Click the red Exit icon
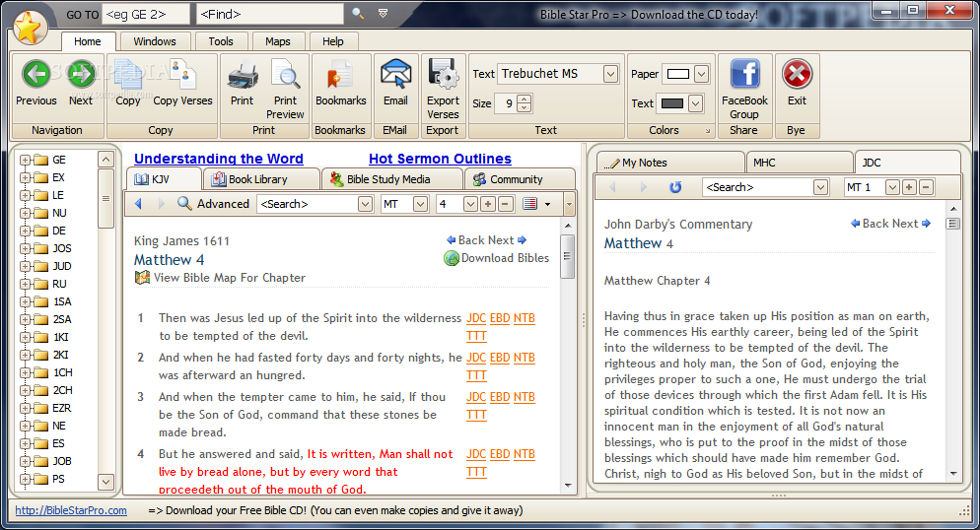This screenshot has height=530, width=980. (797, 74)
